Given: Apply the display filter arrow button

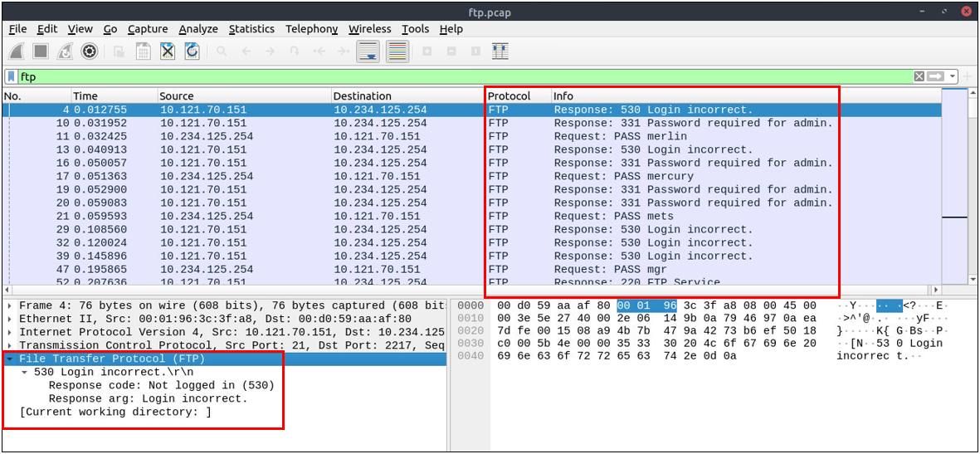Looking at the screenshot, I should point(936,76).
